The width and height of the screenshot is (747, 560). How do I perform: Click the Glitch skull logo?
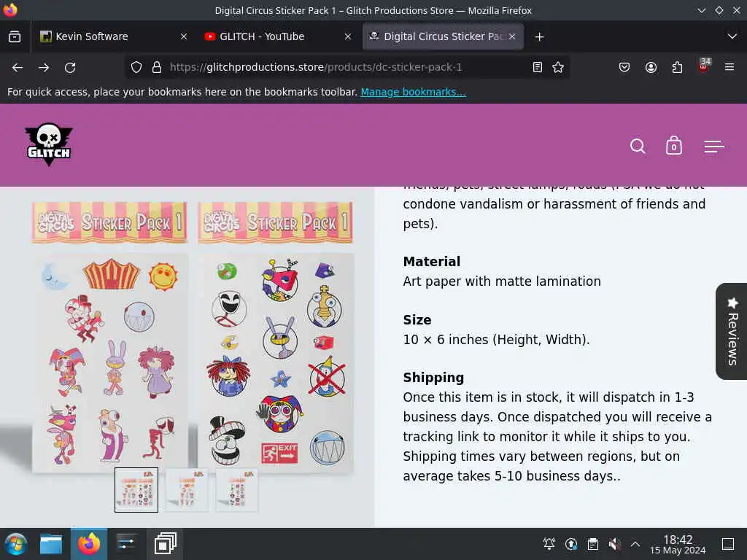pos(49,144)
